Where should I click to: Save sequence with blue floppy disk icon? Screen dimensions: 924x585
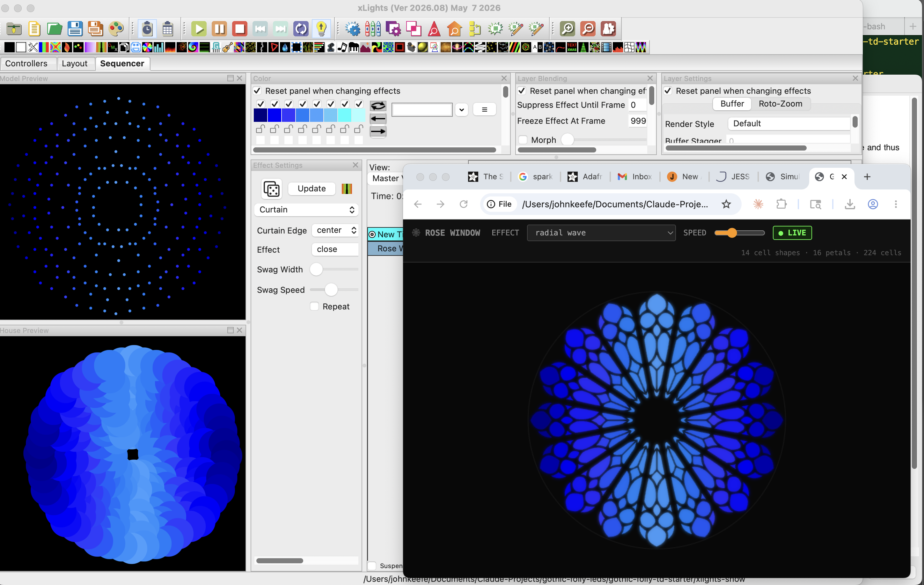75,29
